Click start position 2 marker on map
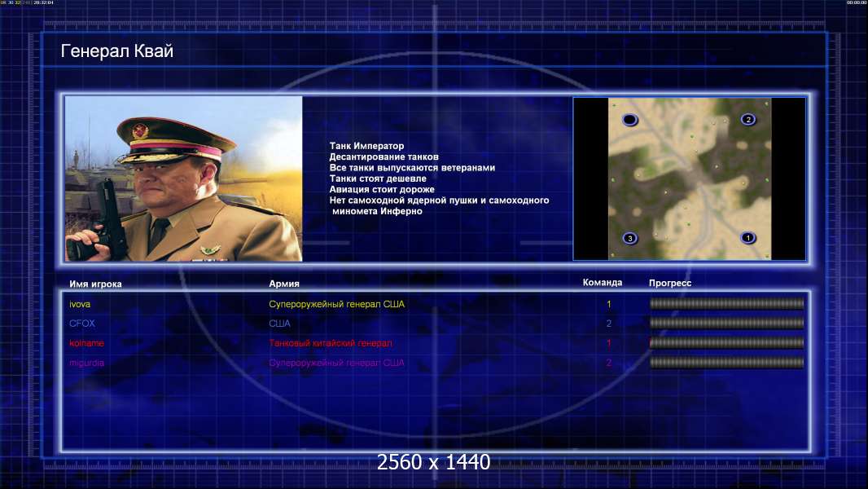Screen dimensions: 868x489 748,120
